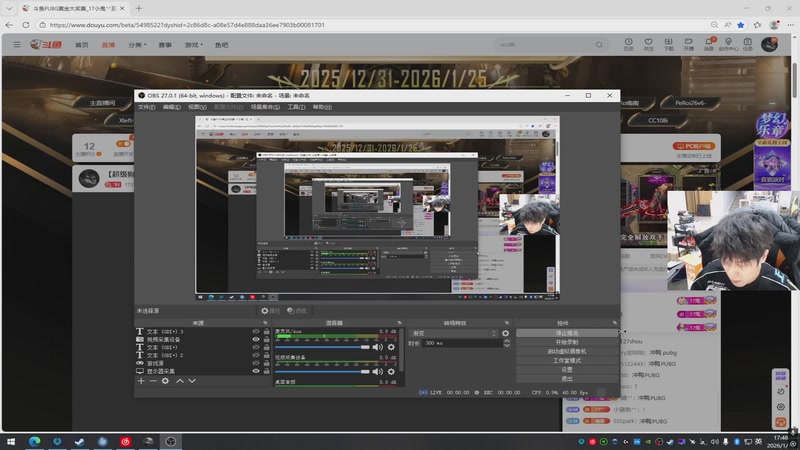This screenshot has height=450, width=800.
Task: Open transition properties gear in 转场特效
Action: click(506, 333)
